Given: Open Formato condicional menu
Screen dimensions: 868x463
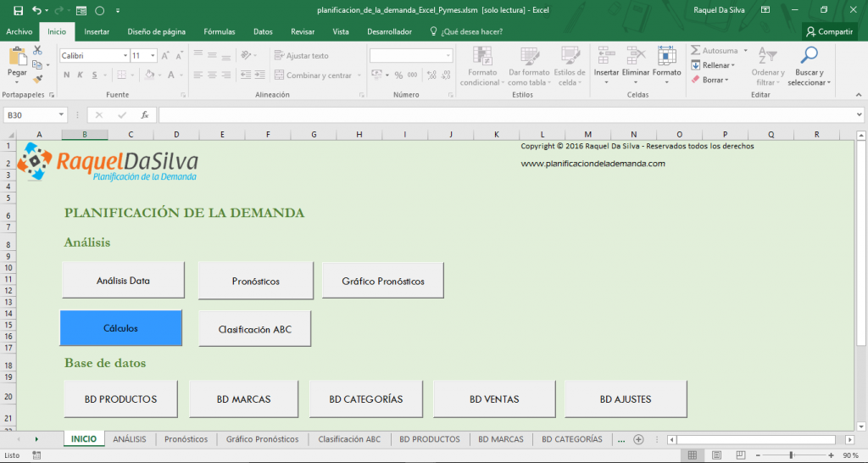Looking at the screenshot, I should click(x=482, y=66).
